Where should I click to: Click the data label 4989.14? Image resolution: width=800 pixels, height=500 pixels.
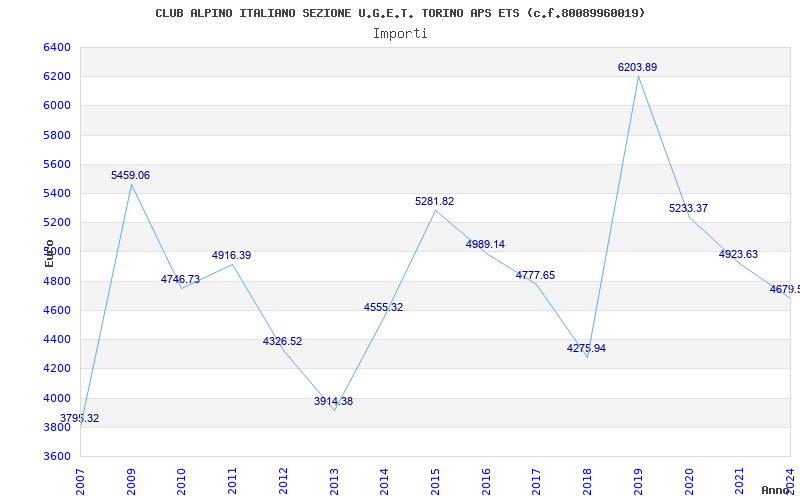pos(485,244)
